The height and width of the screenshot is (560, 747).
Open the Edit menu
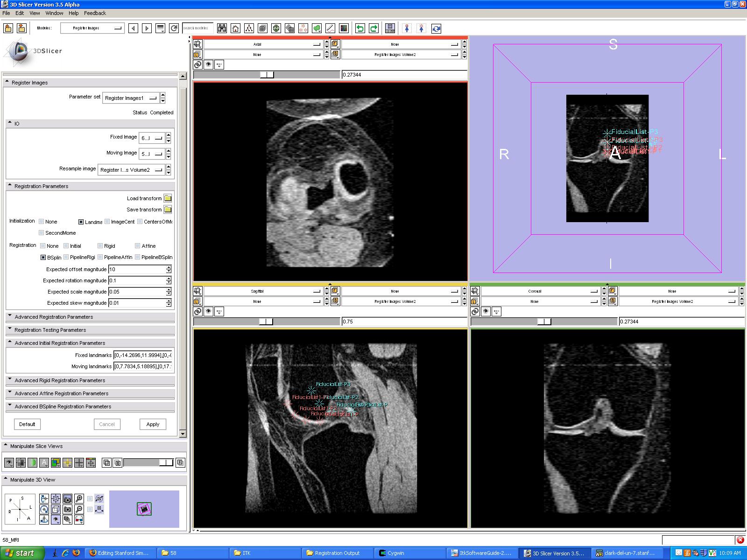pos(20,13)
